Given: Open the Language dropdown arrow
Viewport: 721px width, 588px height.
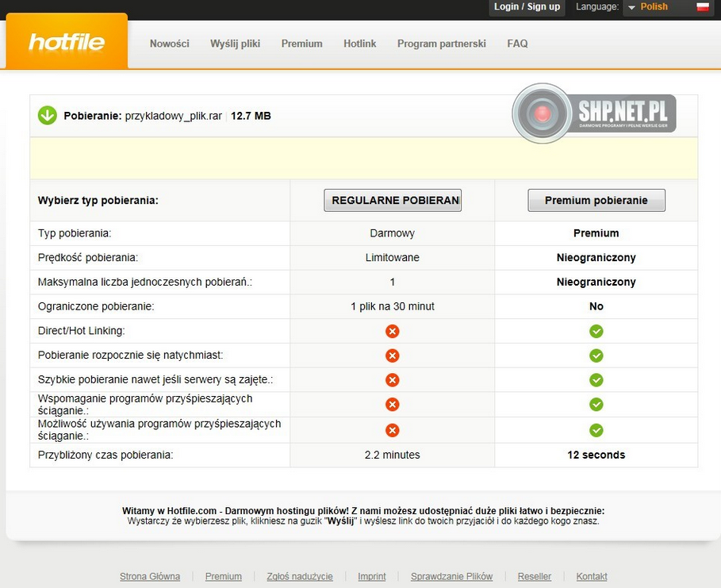Looking at the screenshot, I should [x=632, y=7].
